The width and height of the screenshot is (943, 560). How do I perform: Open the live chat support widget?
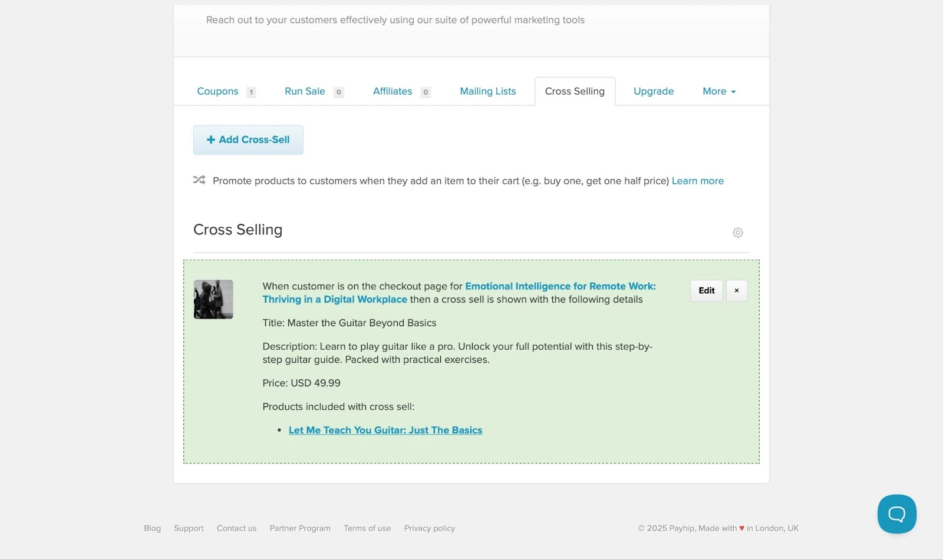pos(896,514)
